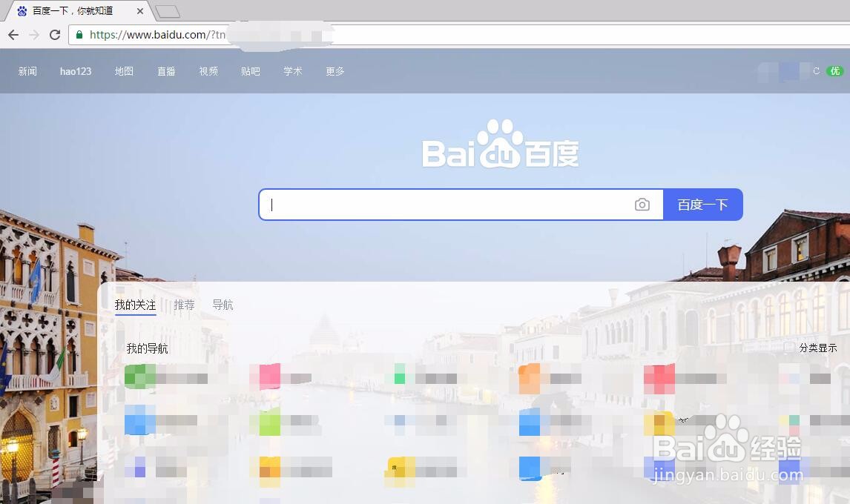Viewport: 850px width, 504px height.
Task: Click the camera image-search icon
Action: 642,205
